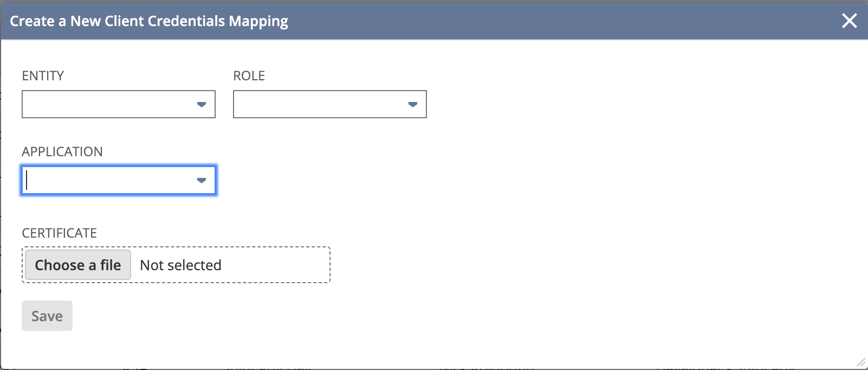Viewport: 868px width, 370px height.
Task: Click the Not selected file status text
Action: (180, 265)
